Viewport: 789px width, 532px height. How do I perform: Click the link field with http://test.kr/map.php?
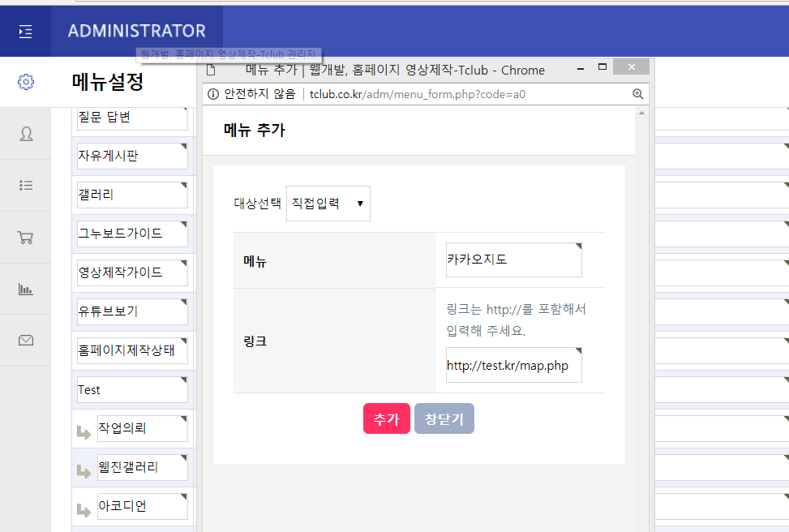(513, 366)
